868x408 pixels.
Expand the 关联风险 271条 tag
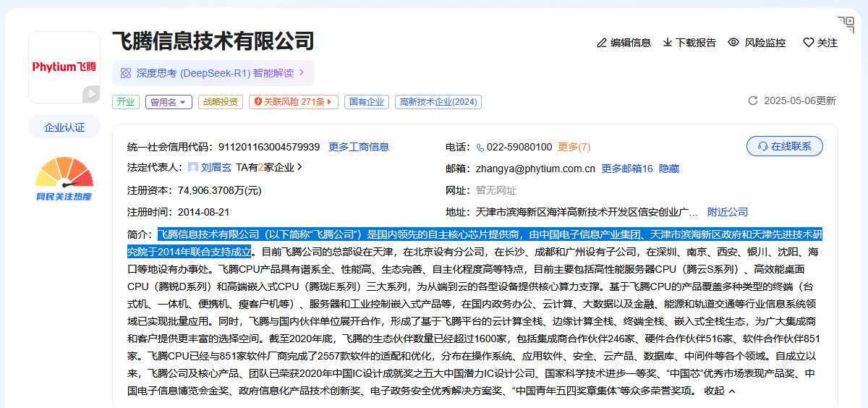click(294, 102)
